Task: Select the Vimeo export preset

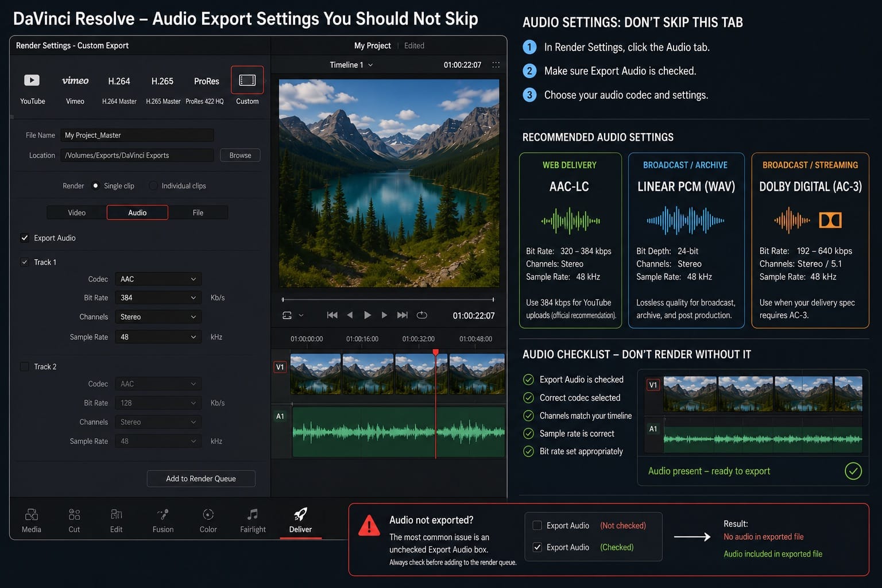Action: click(x=75, y=89)
